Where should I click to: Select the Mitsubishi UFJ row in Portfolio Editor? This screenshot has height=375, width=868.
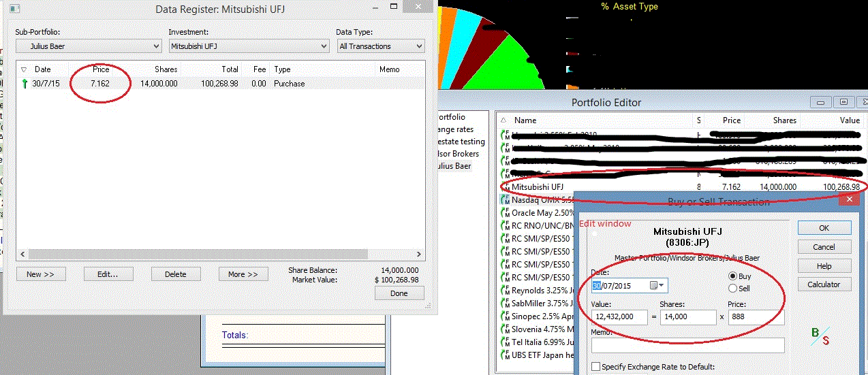tap(681, 186)
